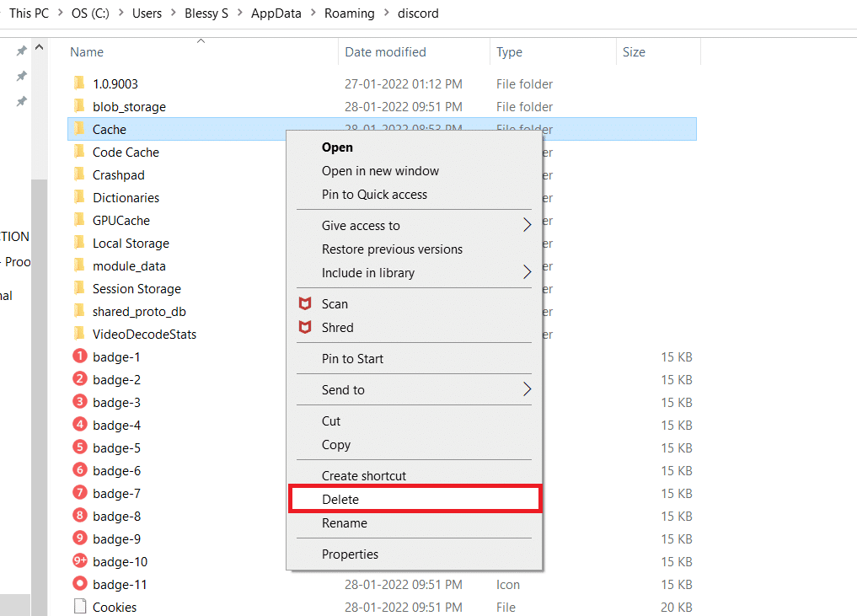Select Pin to Quick access option
This screenshot has height=616, width=857.
(374, 195)
